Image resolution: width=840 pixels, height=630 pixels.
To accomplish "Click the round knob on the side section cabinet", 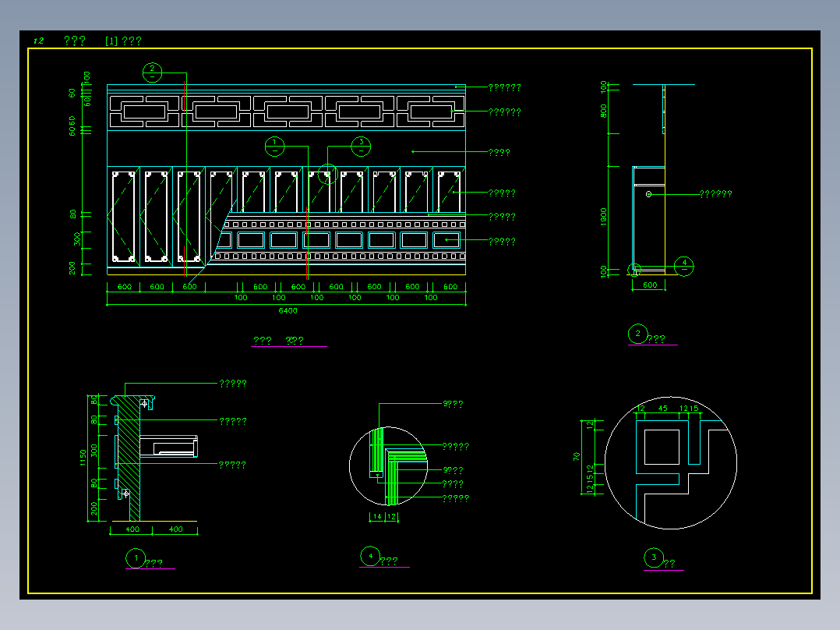I will tap(649, 194).
